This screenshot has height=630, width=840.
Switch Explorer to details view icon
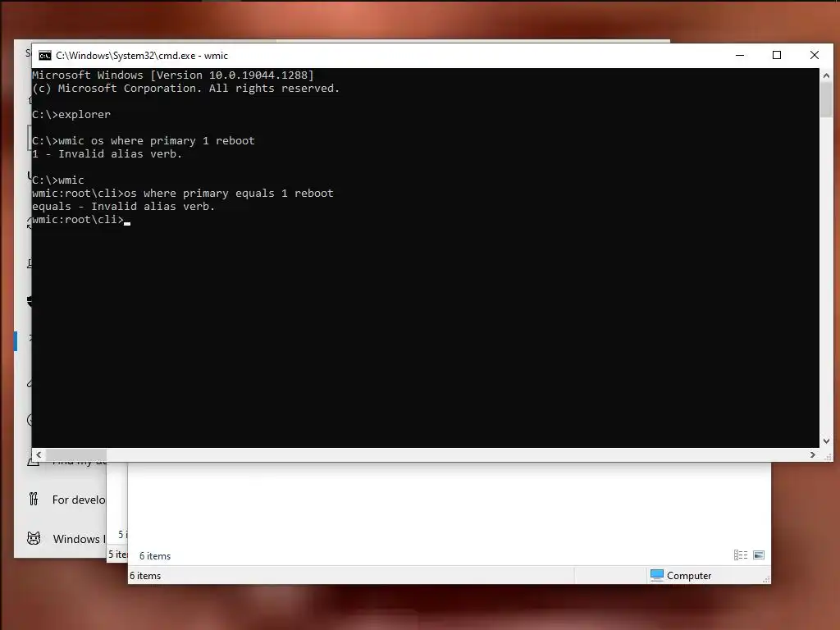tap(741, 555)
